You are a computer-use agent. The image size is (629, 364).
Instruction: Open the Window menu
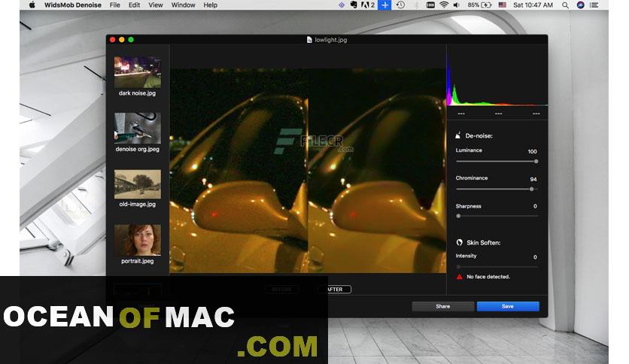click(183, 5)
